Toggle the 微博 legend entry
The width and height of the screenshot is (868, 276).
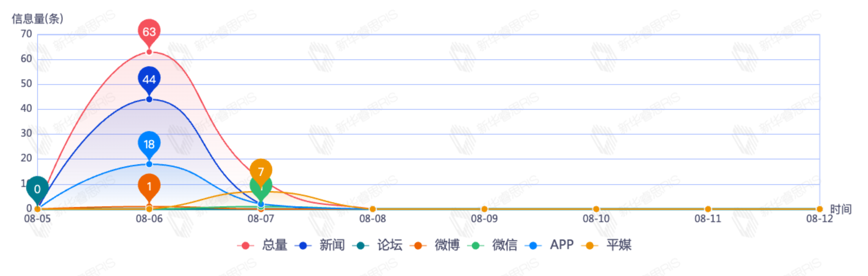pos(435,245)
